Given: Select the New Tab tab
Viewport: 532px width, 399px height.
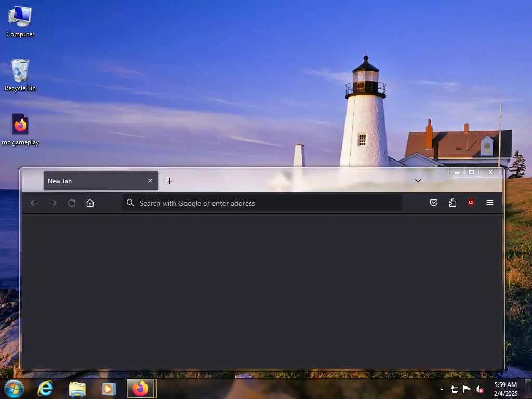Looking at the screenshot, I should coord(101,181).
